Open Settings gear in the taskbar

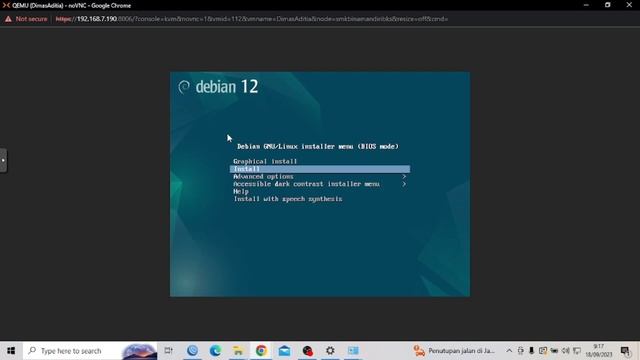tap(330, 351)
